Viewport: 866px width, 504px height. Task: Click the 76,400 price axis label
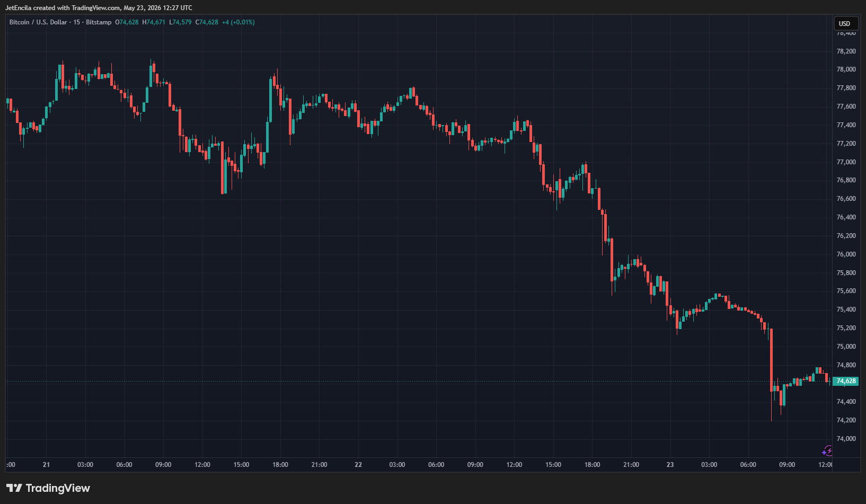pos(846,217)
